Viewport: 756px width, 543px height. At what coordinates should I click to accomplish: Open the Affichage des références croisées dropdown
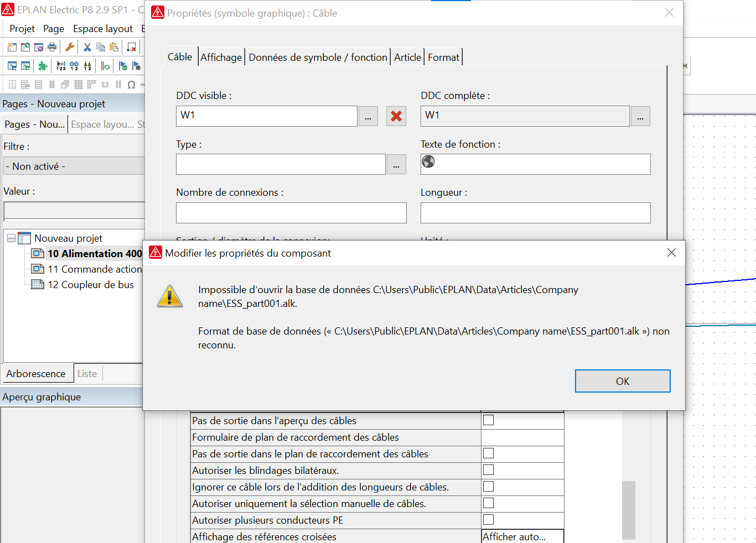[521, 536]
